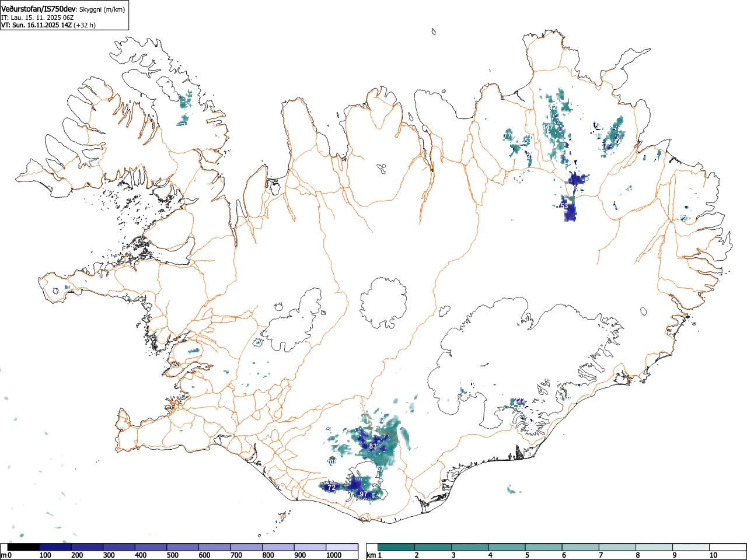Select the 400–500 m legend swatch
The width and height of the screenshot is (747, 560).
[x=151, y=547]
